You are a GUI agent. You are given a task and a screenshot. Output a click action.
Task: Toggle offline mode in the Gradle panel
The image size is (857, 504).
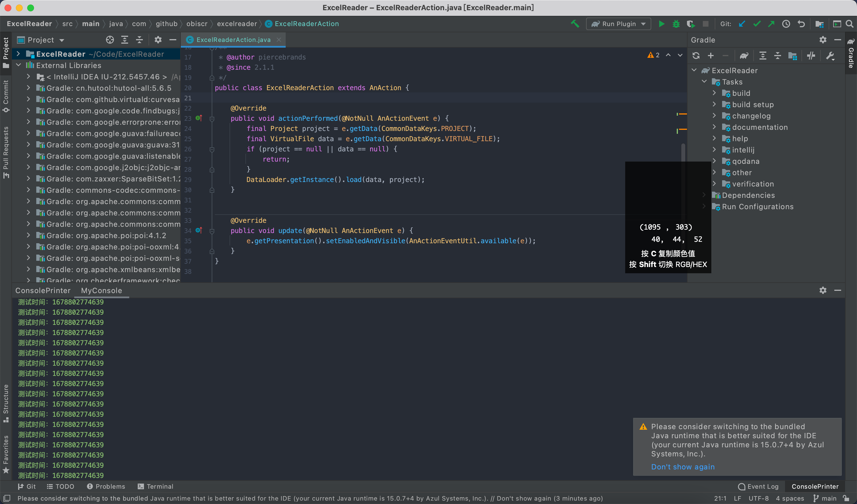(x=812, y=56)
